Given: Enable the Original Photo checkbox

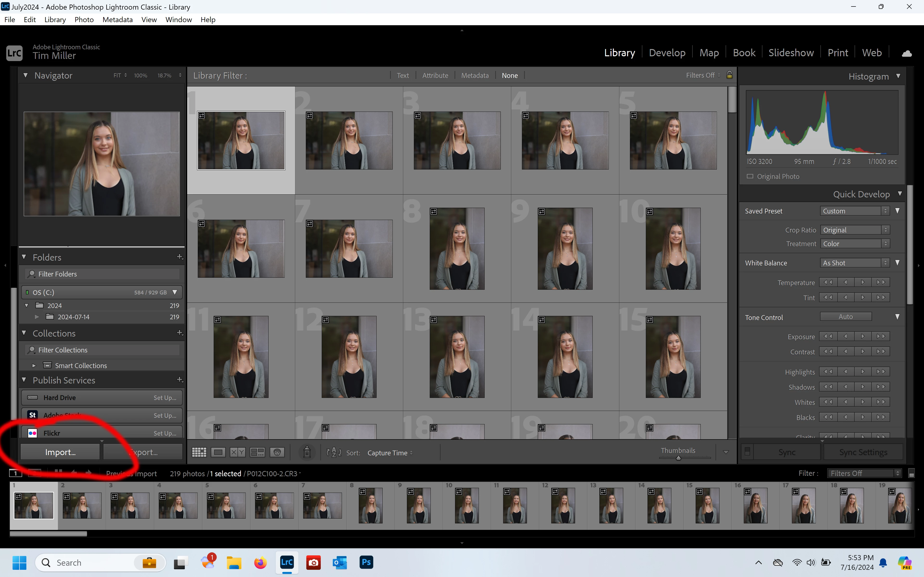Looking at the screenshot, I should point(750,176).
